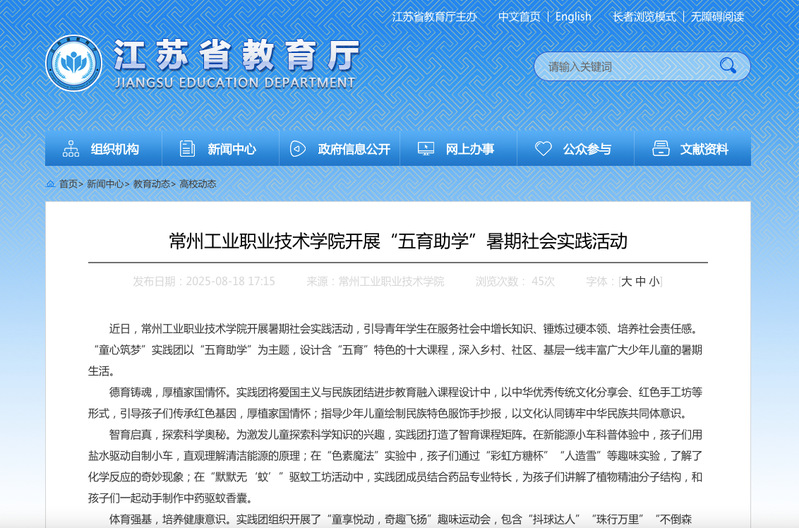Click the 政府信息公开 icon in navigation
The height and width of the screenshot is (528, 799).
(x=297, y=149)
